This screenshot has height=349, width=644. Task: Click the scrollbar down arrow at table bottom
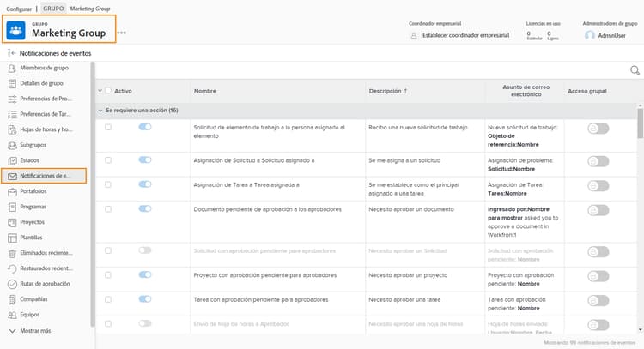(640, 330)
